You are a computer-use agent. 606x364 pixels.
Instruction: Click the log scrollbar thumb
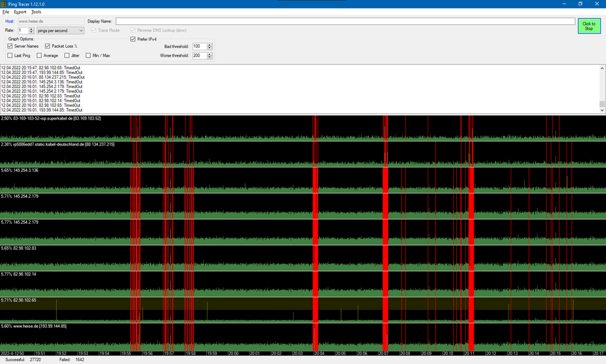pyautogui.click(x=602, y=104)
